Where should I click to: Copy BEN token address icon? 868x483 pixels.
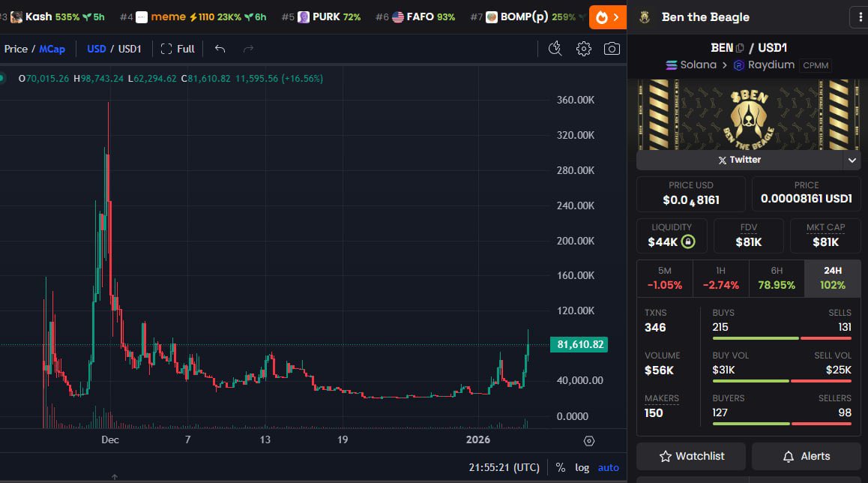tap(740, 48)
